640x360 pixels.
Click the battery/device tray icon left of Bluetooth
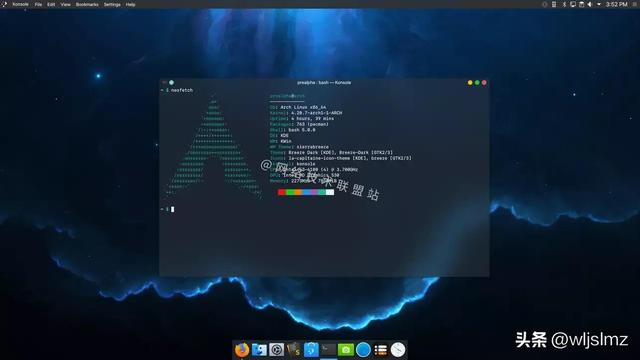point(554,4)
